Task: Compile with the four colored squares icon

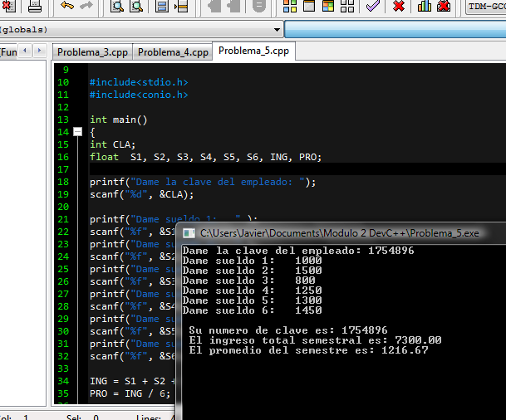Action: point(290,6)
